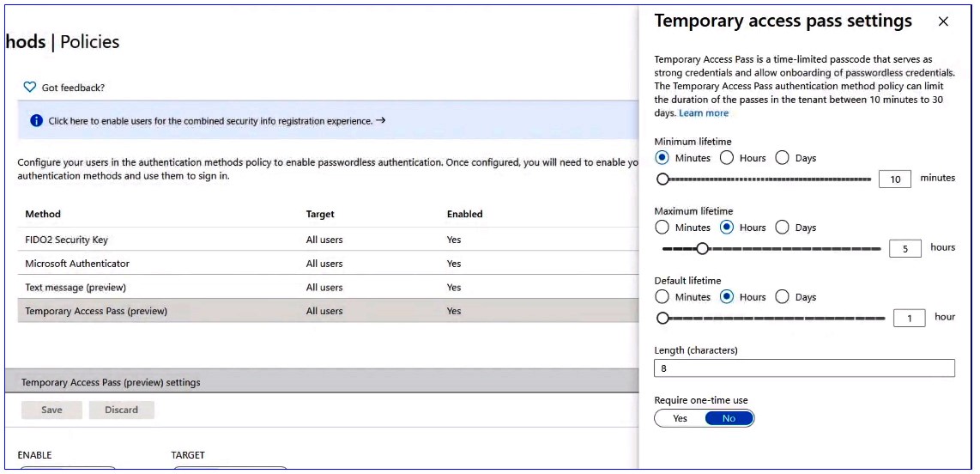This screenshot has width=980, height=474.
Task: Close the Temporary access pass settings panel
Action: (943, 21)
